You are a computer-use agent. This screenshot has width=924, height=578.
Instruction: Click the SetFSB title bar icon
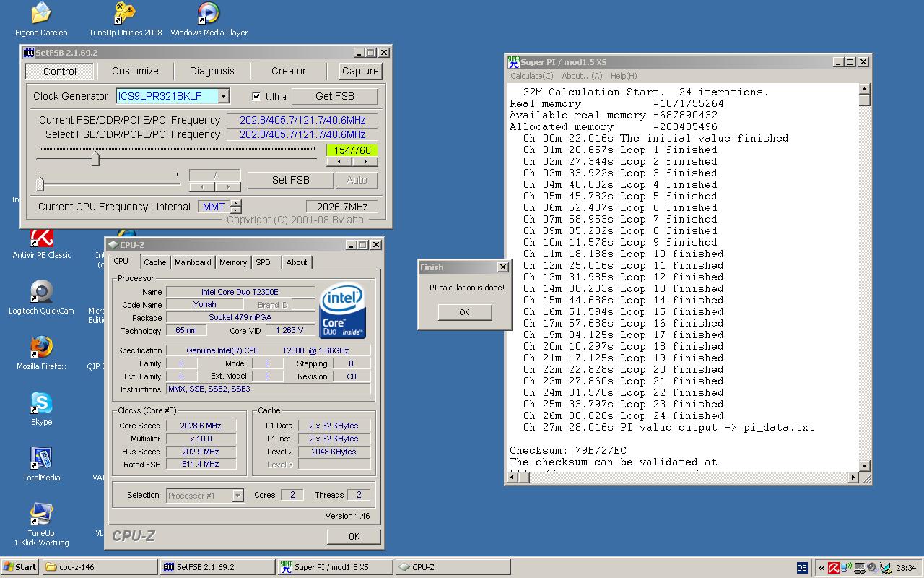pos(29,53)
